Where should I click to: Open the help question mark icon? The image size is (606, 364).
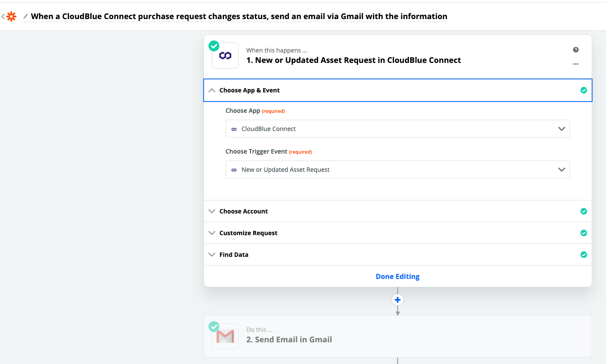tap(576, 50)
